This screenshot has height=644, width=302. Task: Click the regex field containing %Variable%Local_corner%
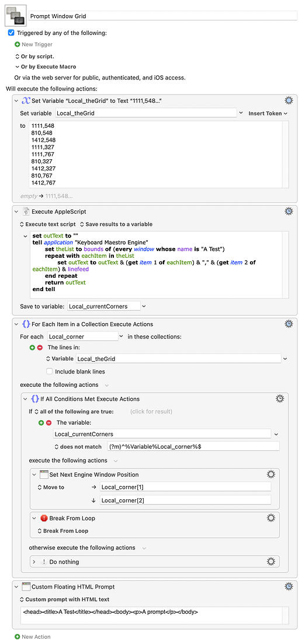[x=193, y=446]
